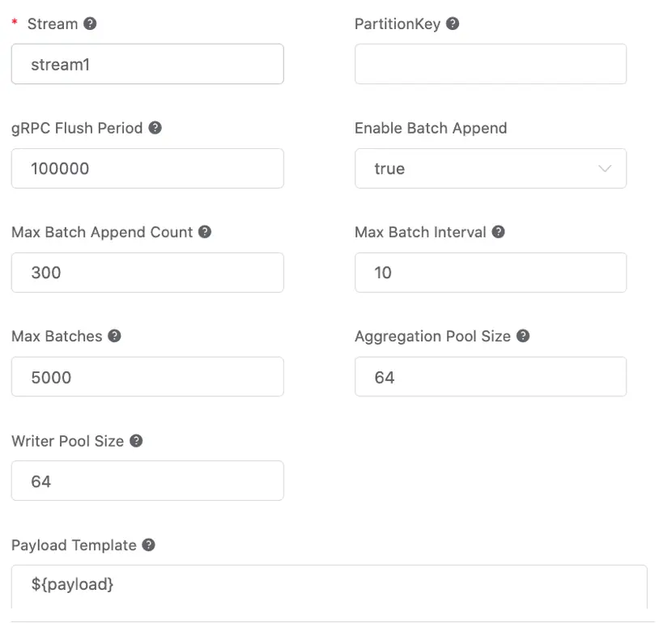Click the Max Batch Interval input

coord(491,273)
